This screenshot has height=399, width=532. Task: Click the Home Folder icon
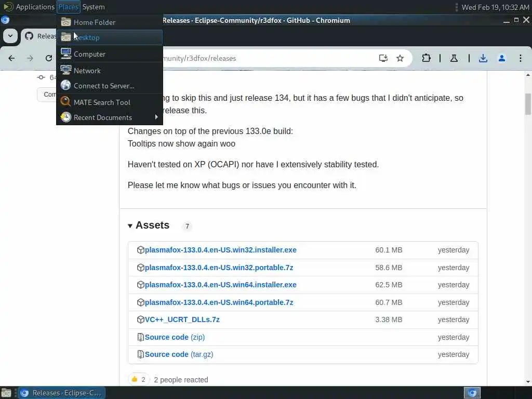pyautogui.click(x=66, y=22)
